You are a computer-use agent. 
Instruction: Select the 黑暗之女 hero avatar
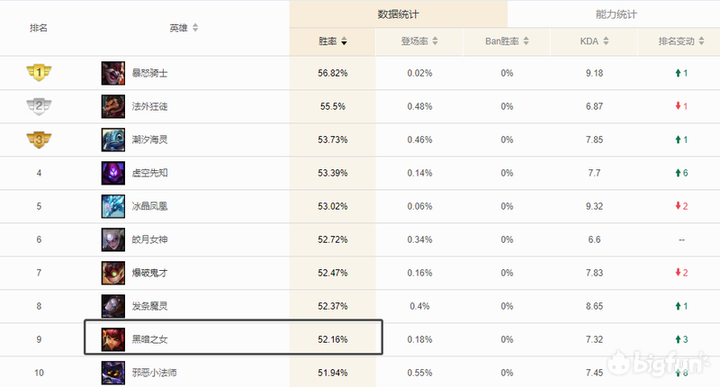[113, 339]
